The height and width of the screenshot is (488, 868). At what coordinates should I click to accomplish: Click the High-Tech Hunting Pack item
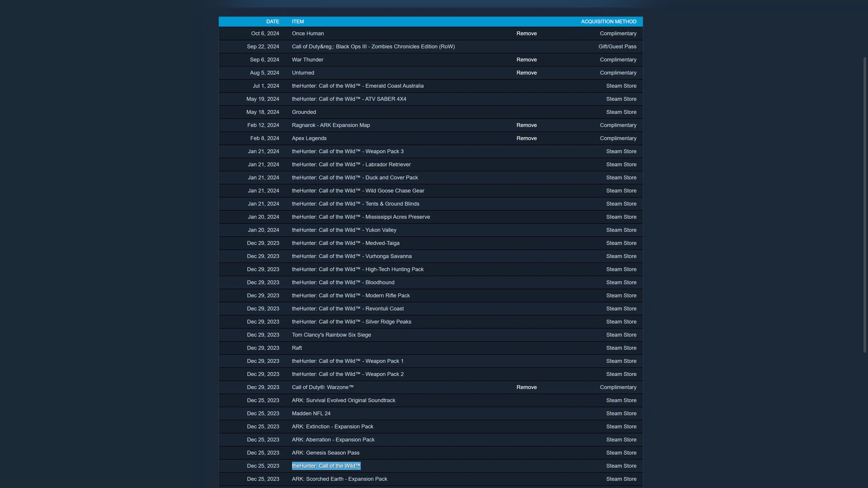click(x=358, y=270)
